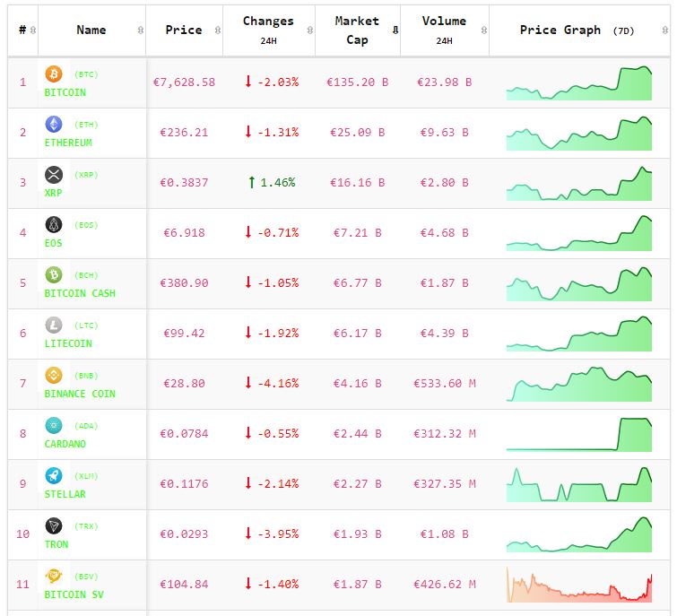Image resolution: width=677 pixels, height=616 pixels.
Task: Open the ETHEREUM name link
Action: pos(67,143)
